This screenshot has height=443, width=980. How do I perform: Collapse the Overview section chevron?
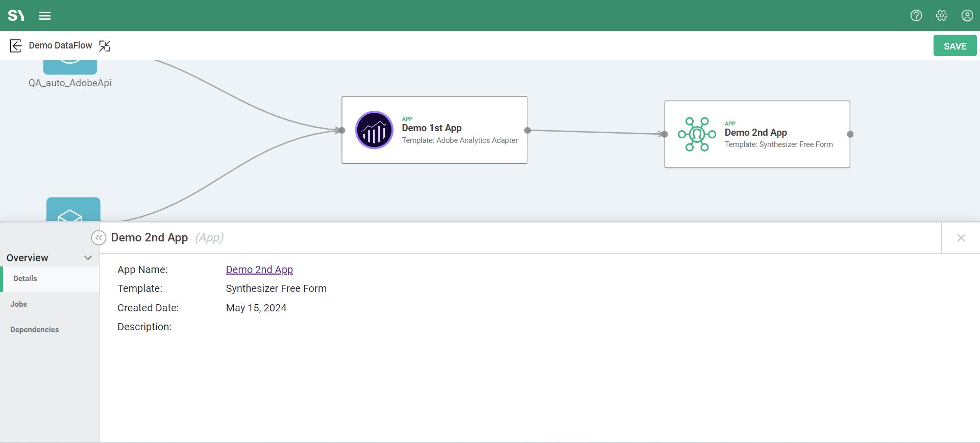(88, 258)
